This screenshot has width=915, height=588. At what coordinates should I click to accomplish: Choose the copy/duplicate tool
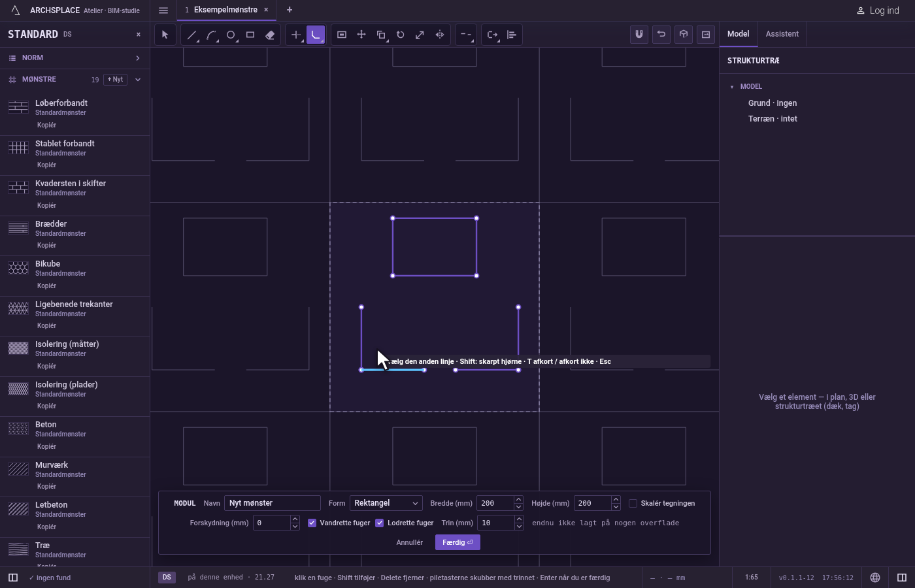point(381,35)
